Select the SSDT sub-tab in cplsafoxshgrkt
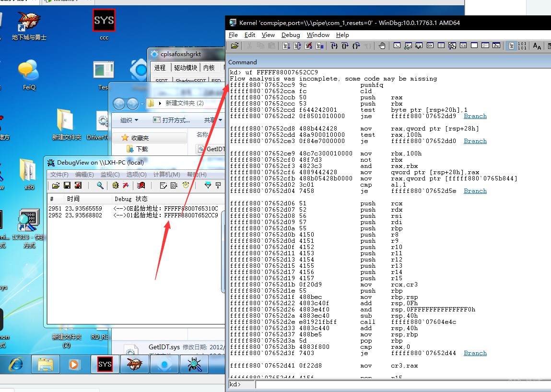 (x=162, y=81)
